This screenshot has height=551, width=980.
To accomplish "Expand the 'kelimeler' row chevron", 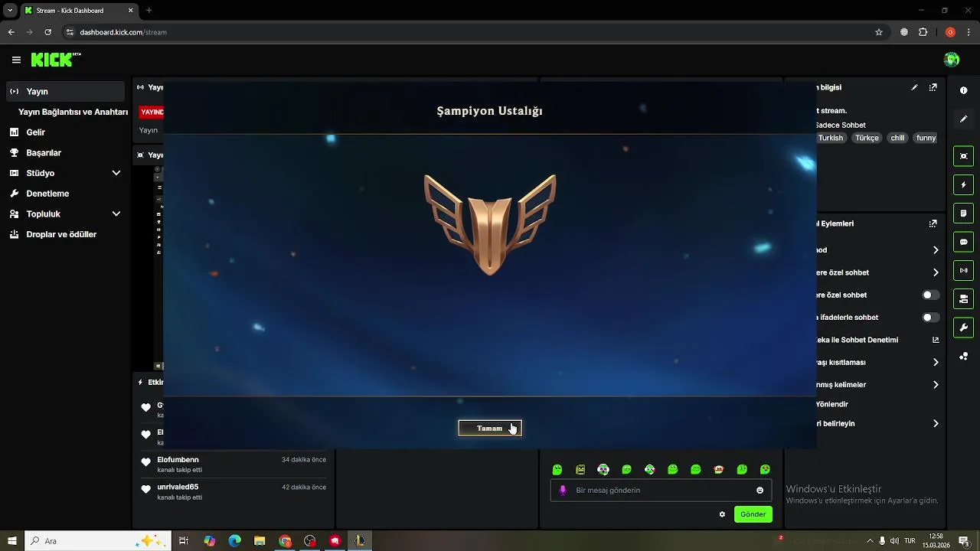I will coord(936,384).
